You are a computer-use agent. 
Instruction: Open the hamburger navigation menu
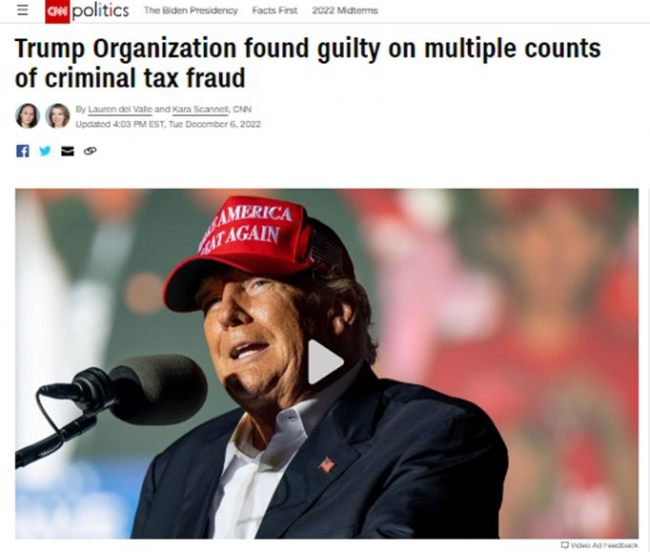coord(22,11)
